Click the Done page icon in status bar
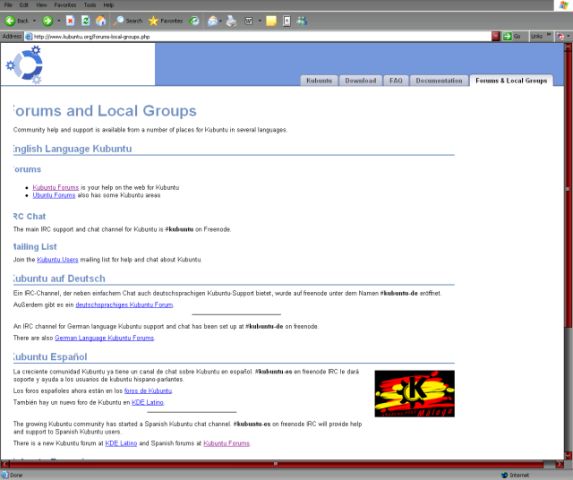This screenshot has height=480, width=573. [x=5, y=475]
